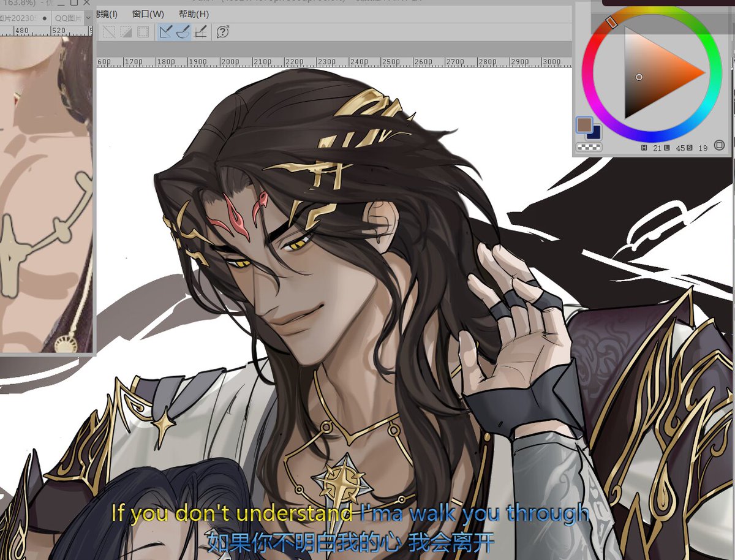Click the S saturation value 19

(703, 148)
